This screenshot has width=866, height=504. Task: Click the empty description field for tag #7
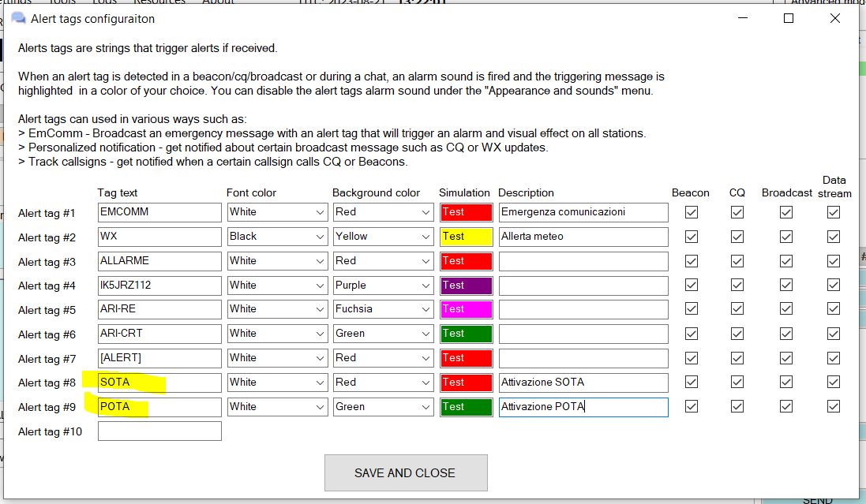point(583,358)
